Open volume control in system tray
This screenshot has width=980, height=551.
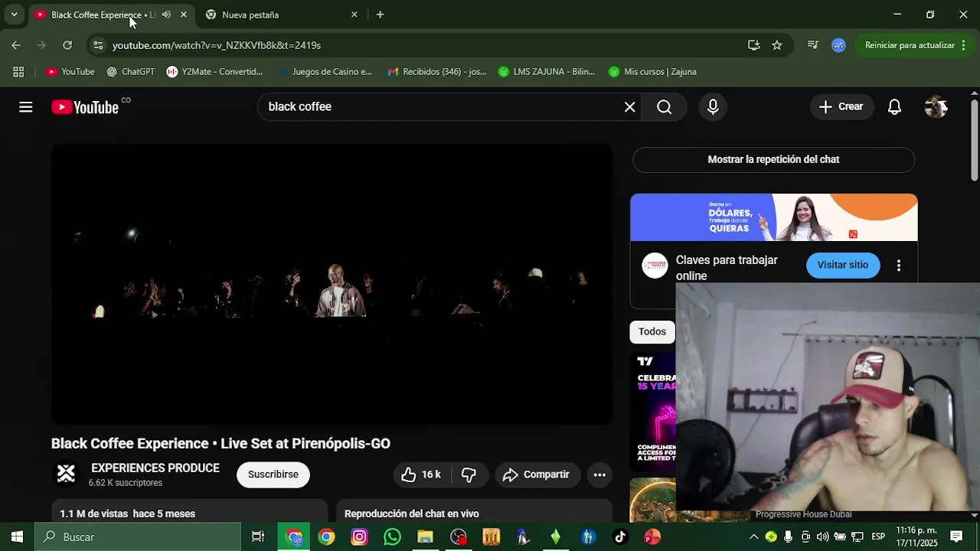click(x=823, y=536)
